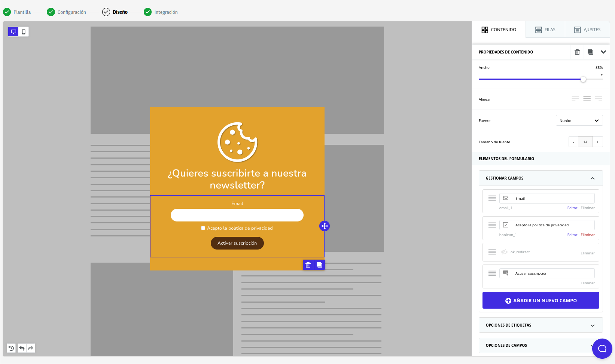
Task: Click button icon of Activar suscripción field
Action: 506,273
